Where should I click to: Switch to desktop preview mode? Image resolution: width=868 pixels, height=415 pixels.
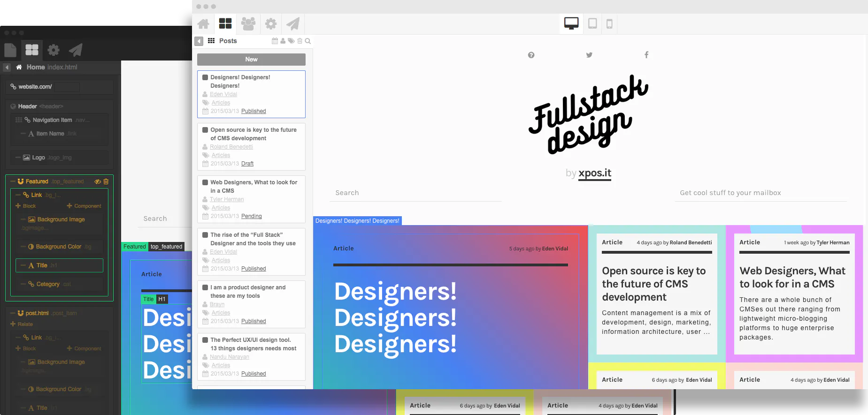(571, 23)
